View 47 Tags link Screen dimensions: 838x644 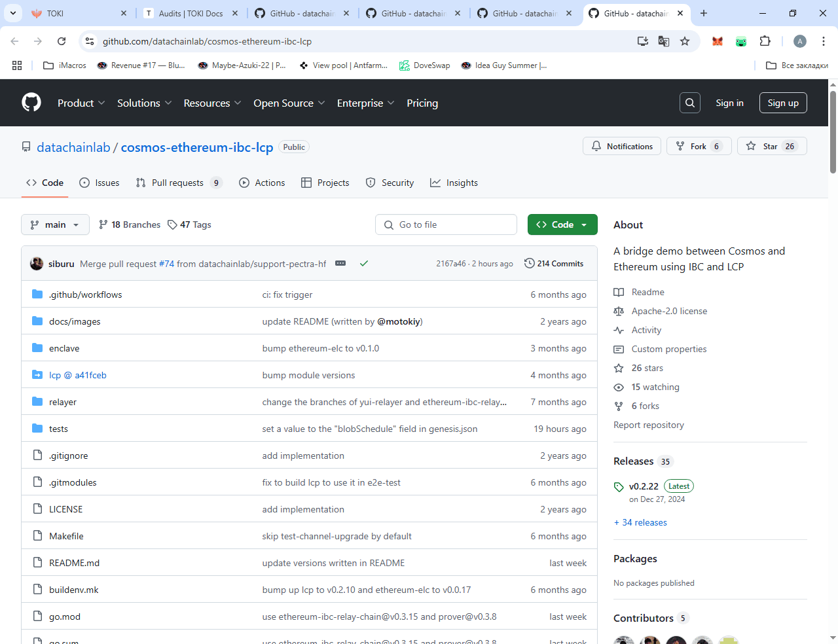(189, 224)
